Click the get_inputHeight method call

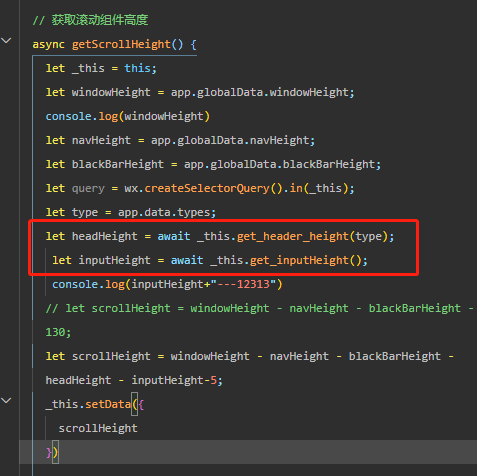[299, 260]
